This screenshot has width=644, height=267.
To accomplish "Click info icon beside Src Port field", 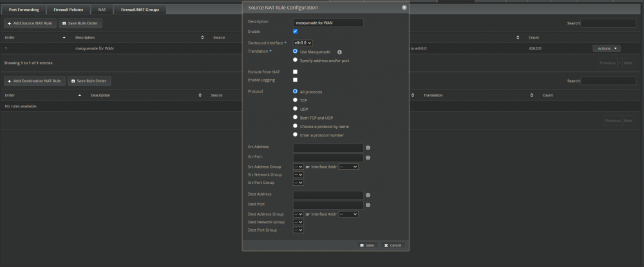I will (x=368, y=158).
